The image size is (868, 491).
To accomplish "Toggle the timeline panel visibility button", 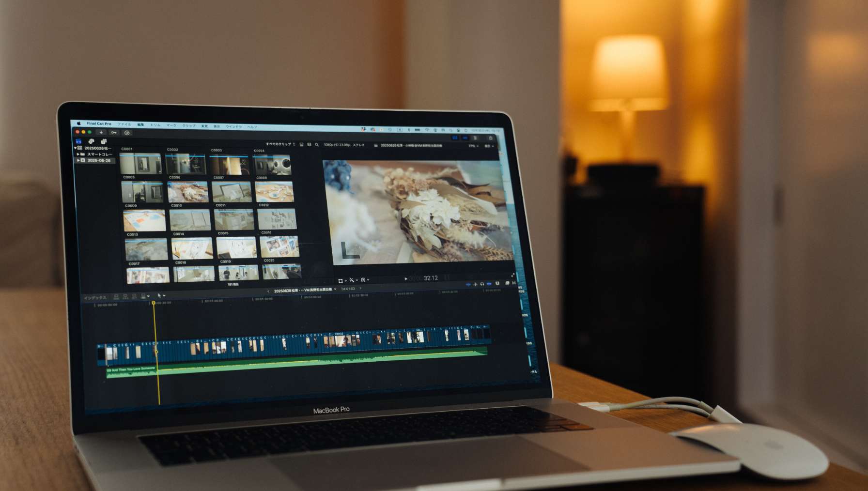I will (x=465, y=138).
